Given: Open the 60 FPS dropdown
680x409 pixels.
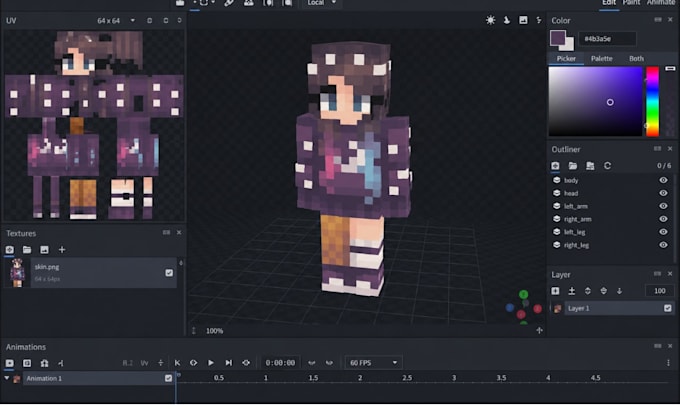Looking at the screenshot, I should (x=373, y=363).
